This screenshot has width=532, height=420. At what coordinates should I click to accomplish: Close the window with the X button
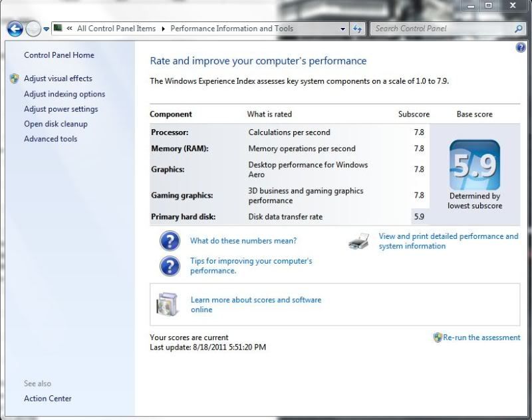click(x=513, y=5)
